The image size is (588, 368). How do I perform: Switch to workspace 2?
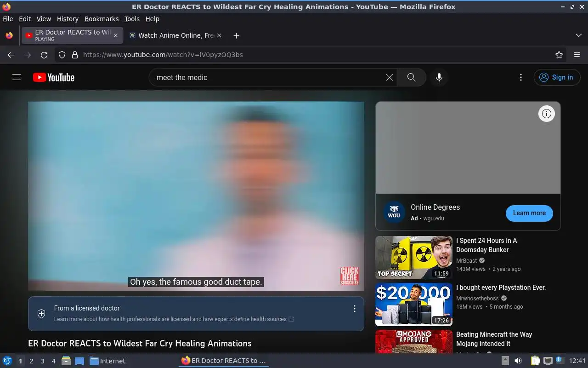32,361
